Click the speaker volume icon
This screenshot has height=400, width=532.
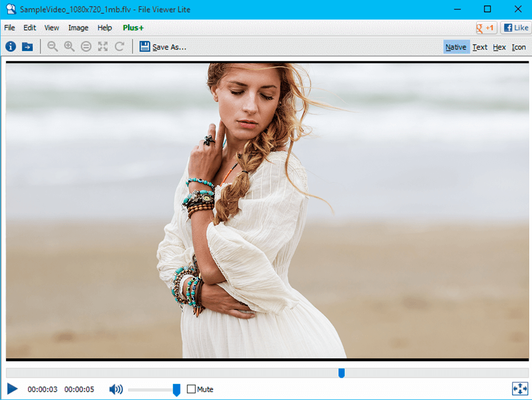point(116,389)
